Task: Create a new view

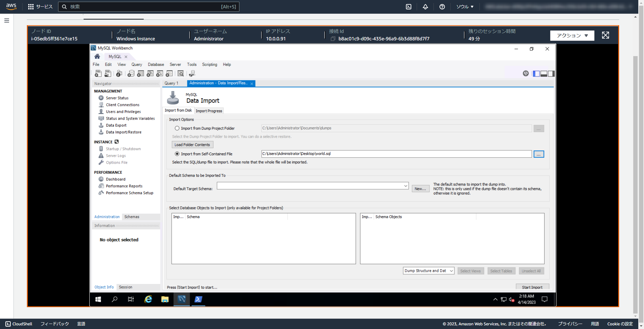Action: coord(150,73)
